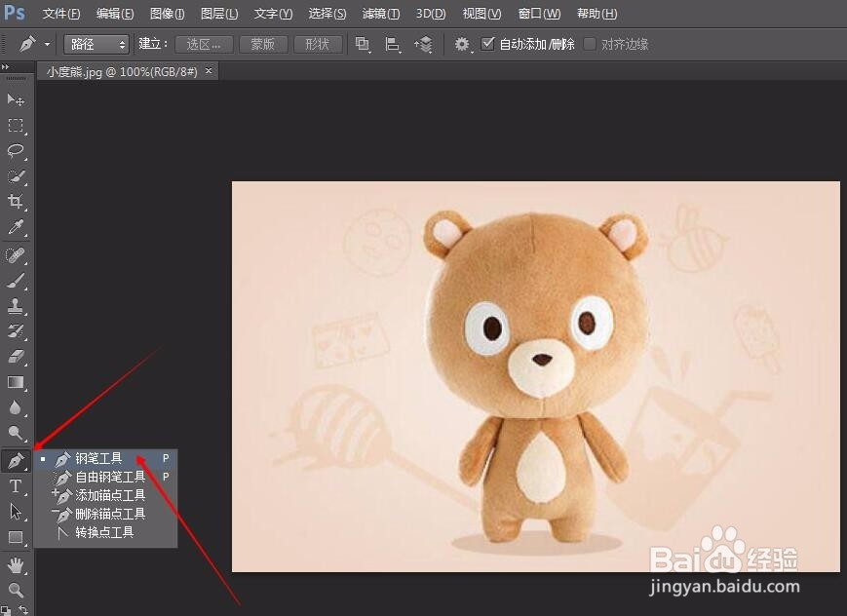Close the 小度熊.jpg document tab
Screen dimensions: 847x616
(208, 71)
